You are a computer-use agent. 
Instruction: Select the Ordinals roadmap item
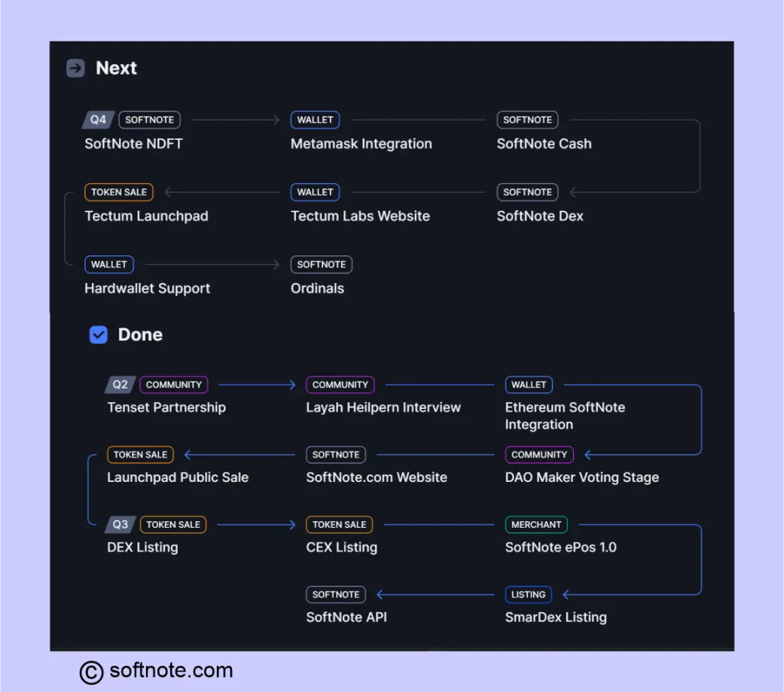point(318,288)
